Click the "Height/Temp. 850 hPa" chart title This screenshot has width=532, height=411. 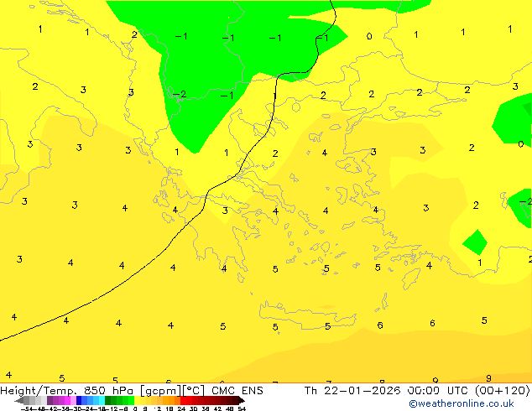tap(66, 391)
